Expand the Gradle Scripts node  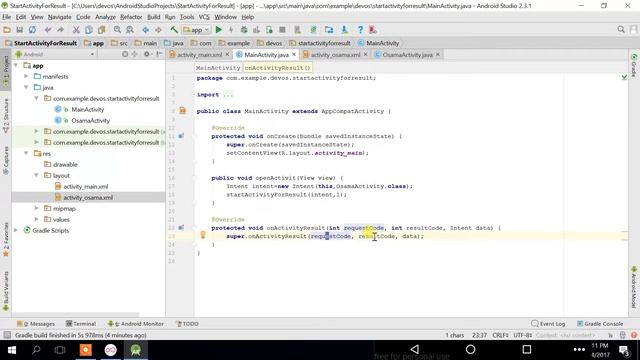16,230
